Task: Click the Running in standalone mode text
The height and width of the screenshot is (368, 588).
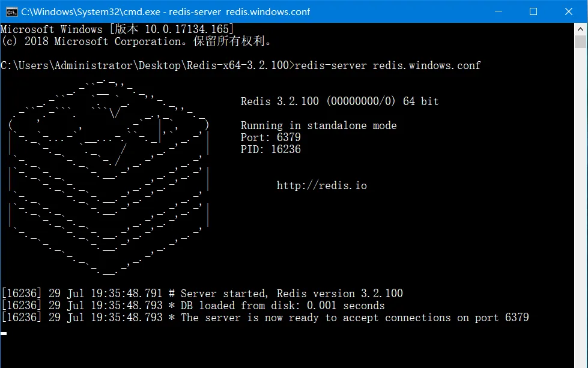Action: click(x=318, y=125)
